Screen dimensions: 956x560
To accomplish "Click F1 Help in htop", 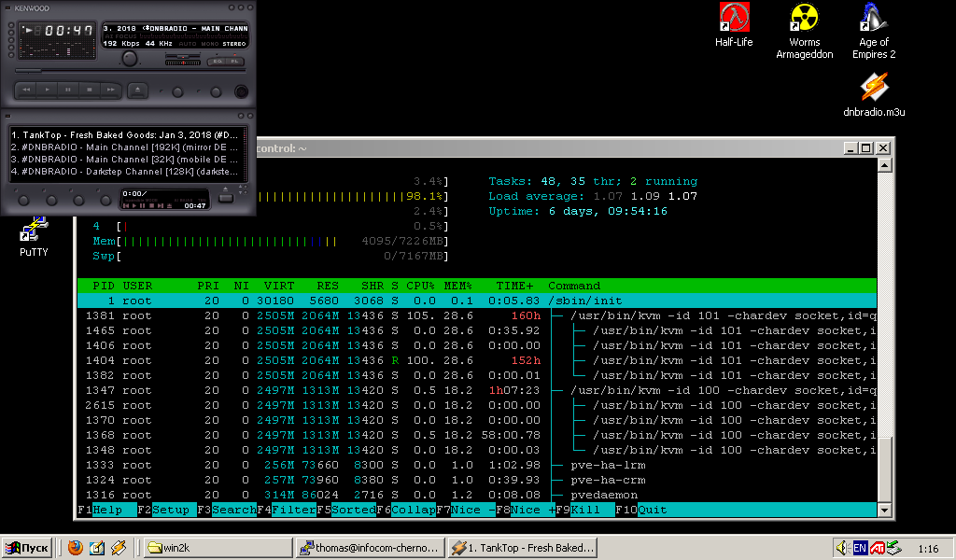I will coord(107,510).
